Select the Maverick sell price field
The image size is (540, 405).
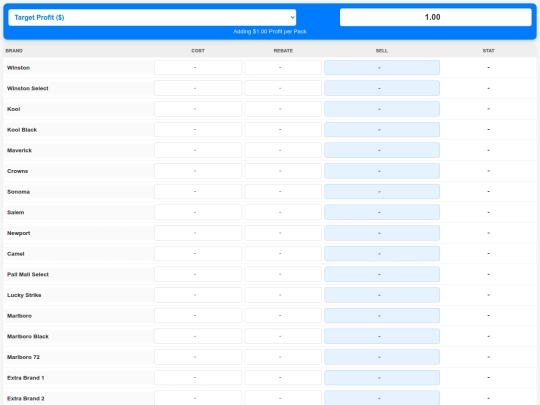[382, 150]
